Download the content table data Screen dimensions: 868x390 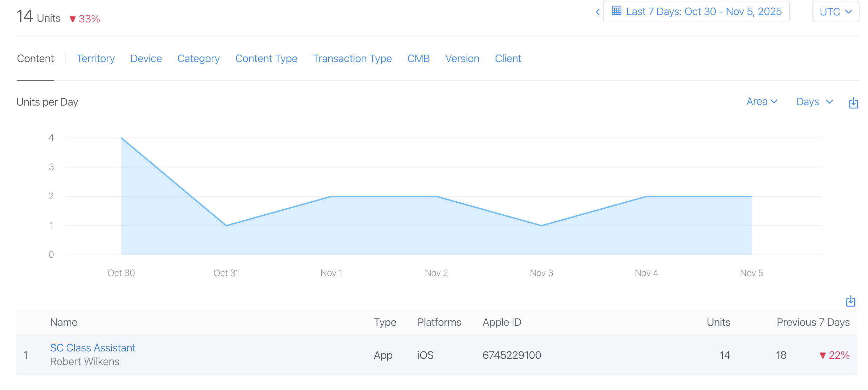850,301
